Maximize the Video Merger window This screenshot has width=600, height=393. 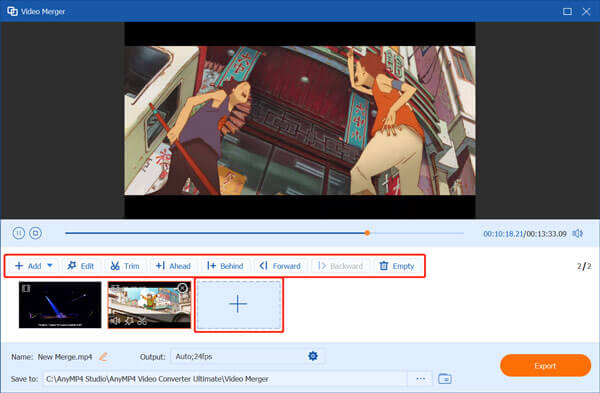point(567,11)
